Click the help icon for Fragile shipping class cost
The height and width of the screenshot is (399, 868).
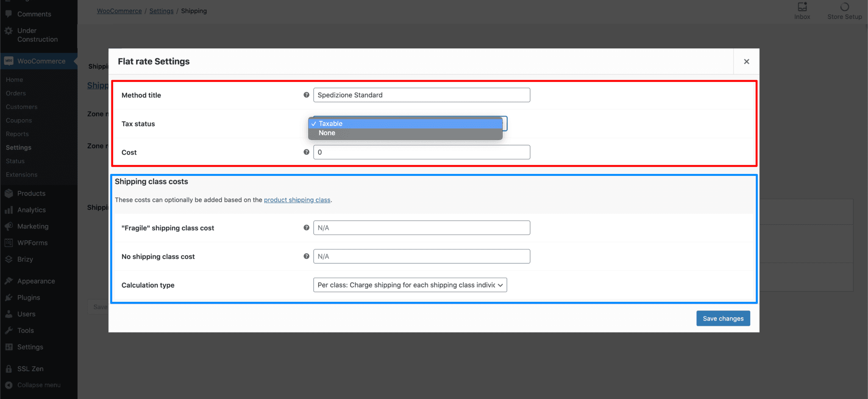click(x=306, y=228)
